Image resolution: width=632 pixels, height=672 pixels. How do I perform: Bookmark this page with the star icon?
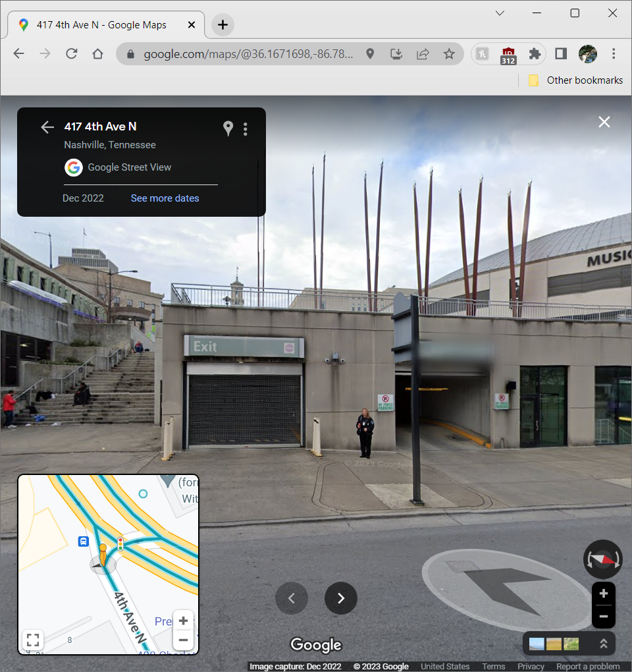pos(449,54)
